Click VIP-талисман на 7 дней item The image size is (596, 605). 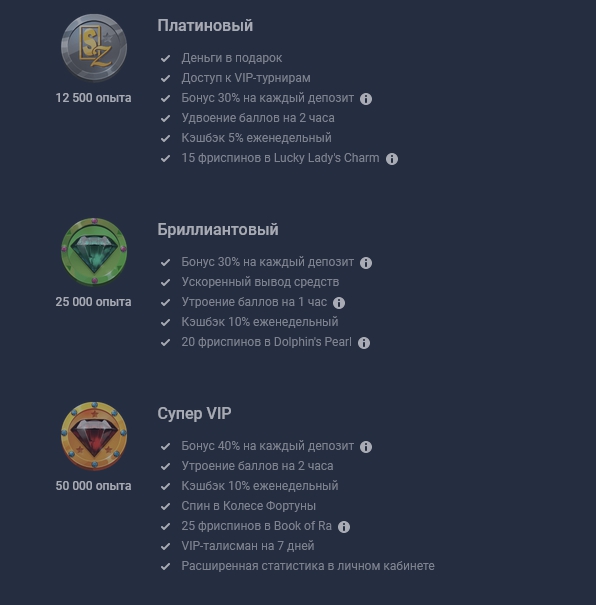(x=248, y=546)
